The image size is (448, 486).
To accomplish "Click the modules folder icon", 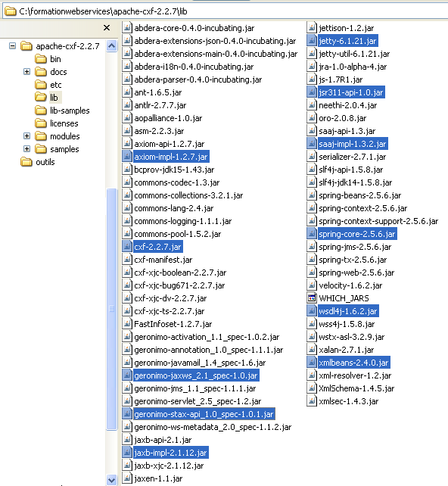I will 41,136.
